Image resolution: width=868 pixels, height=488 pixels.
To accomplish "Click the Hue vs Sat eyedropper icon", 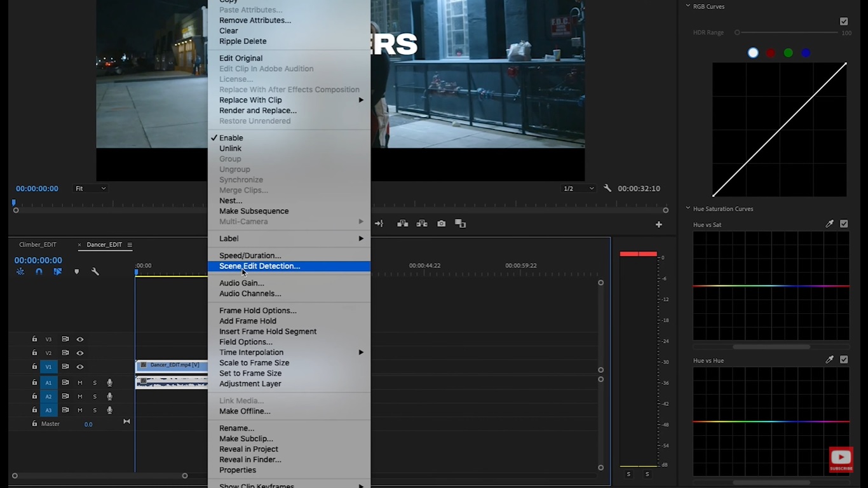I will (x=829, y=224).
